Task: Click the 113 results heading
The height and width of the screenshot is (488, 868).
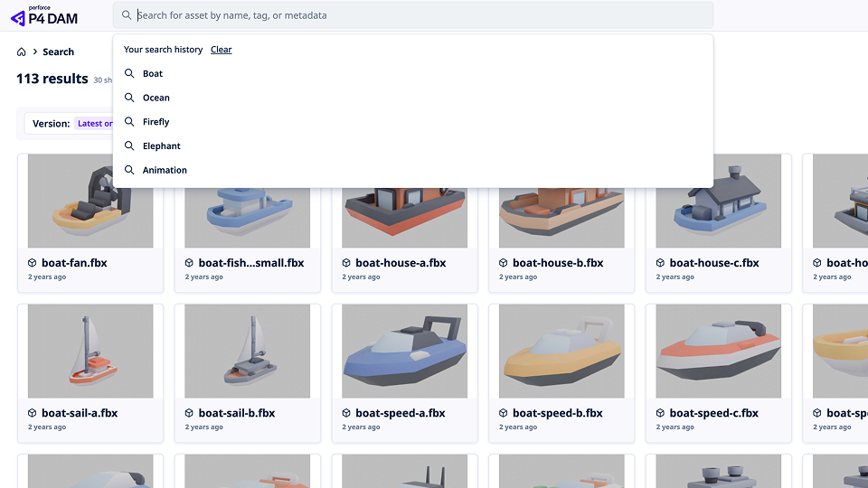Action: [52, 79]
